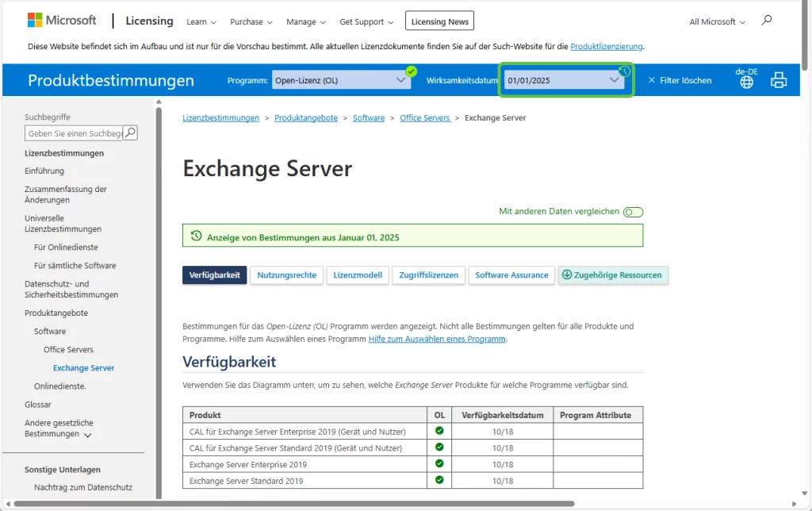Click the print icon in the blue header

click(x=778, y=79)
